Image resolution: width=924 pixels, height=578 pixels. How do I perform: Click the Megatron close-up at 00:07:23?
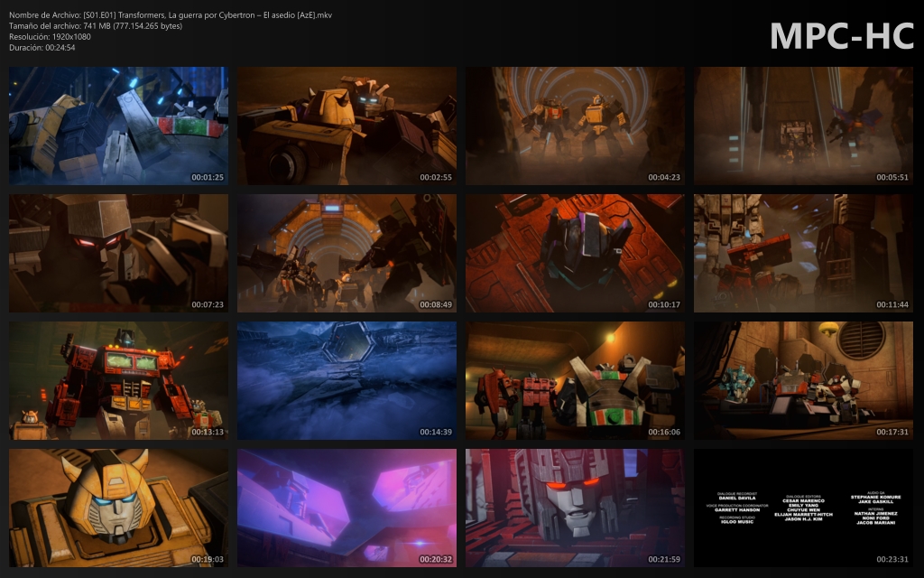[118, 253]
